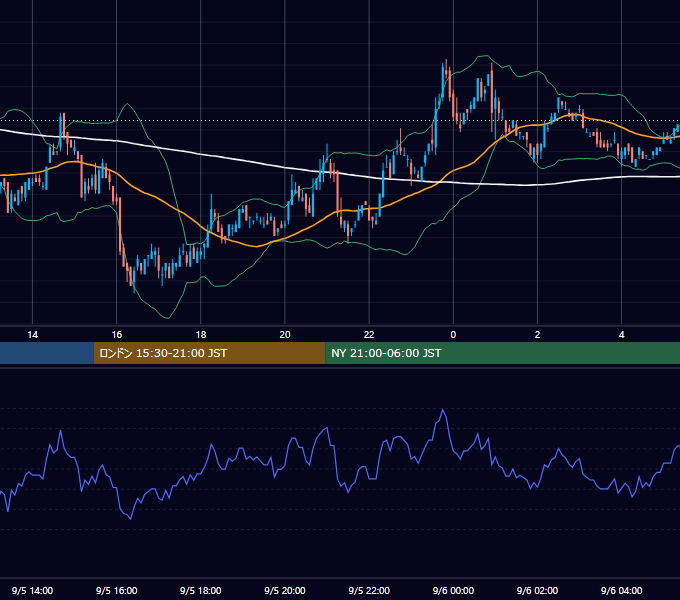Click the 9/5 14:00 date label

[33, 590]
